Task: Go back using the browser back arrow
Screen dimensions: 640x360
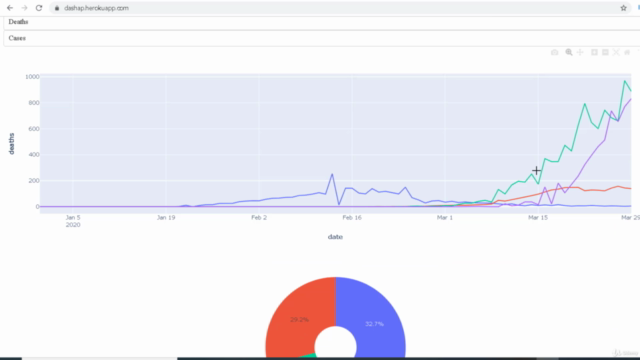Action: [10, 8]
